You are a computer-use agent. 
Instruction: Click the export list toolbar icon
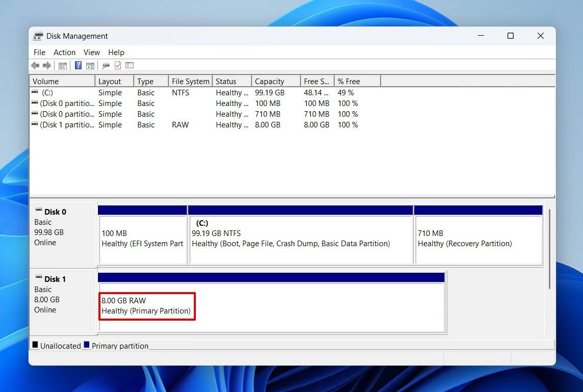(x=106, y=65)
